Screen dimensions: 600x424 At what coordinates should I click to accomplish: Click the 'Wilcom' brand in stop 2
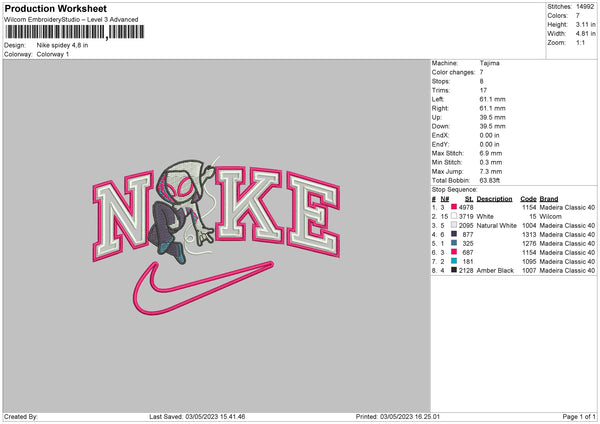click(x=551, y=217)
